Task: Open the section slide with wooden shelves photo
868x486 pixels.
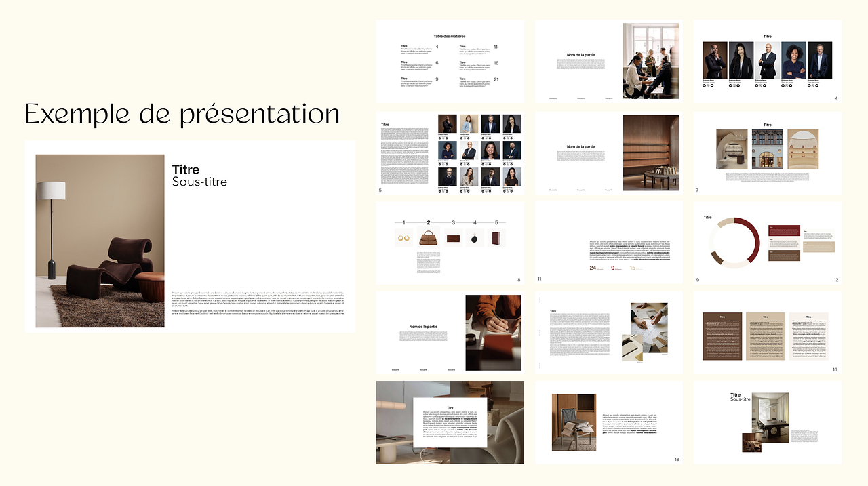Action: coord(608,154)
